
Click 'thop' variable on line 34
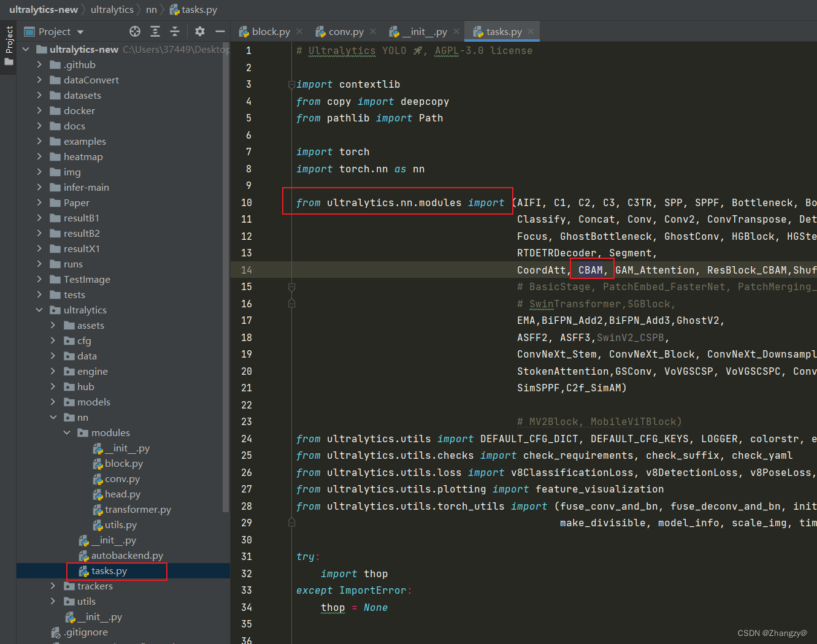(332, 607)
